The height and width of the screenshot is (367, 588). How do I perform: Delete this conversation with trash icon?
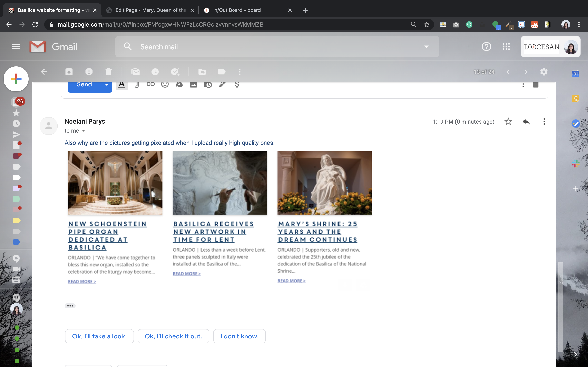(x=109, y=72)
